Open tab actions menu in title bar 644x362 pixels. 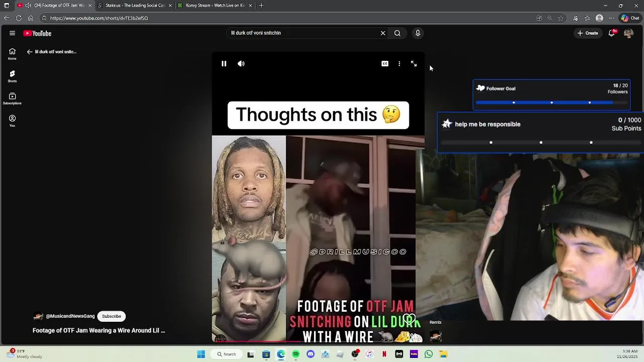point(7,6)
